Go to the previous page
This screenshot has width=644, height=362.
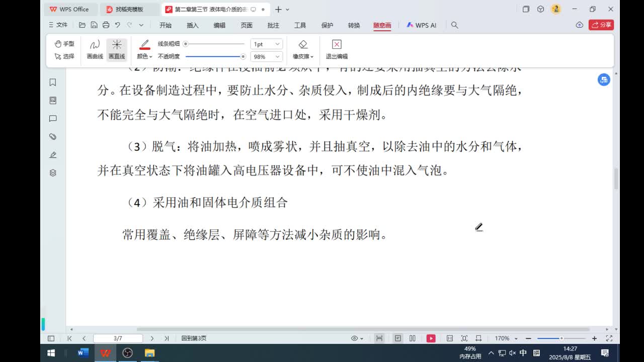[84, 338]
